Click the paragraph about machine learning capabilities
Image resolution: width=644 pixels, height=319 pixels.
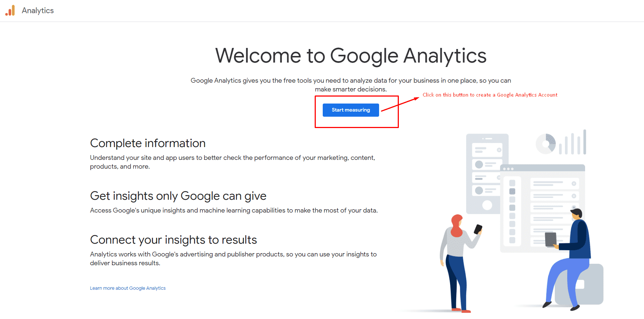click(234, 210)
